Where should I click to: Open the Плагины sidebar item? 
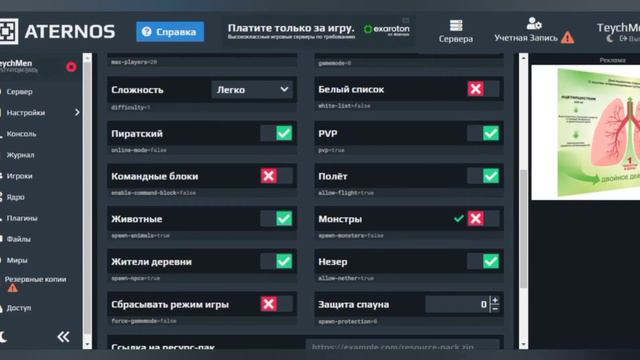[x=22, y=218]
